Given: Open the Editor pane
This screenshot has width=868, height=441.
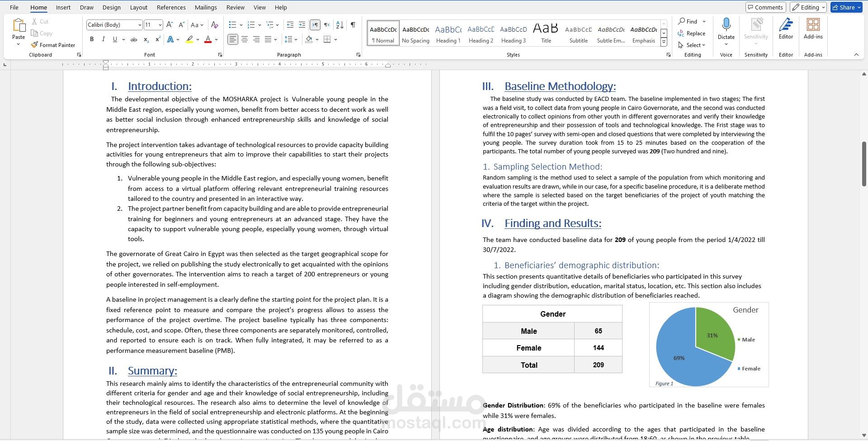Looking at the screenshot, I should click(786, 29).
